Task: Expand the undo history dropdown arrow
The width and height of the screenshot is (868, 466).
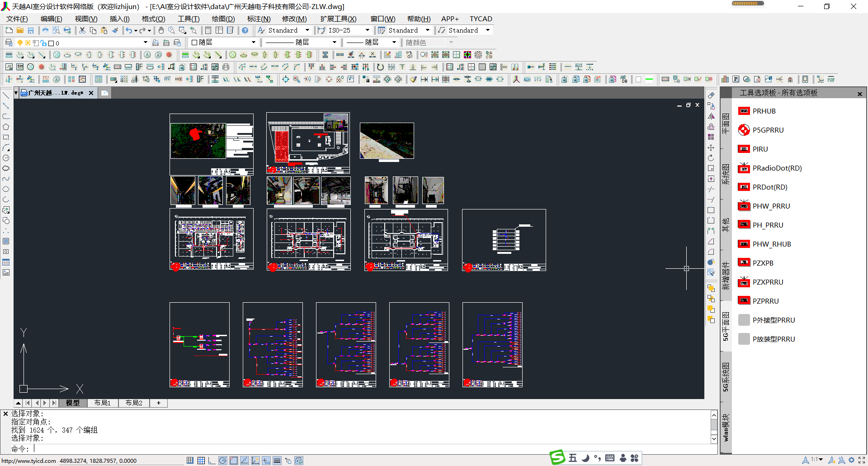Action: (x=136, y=31)
